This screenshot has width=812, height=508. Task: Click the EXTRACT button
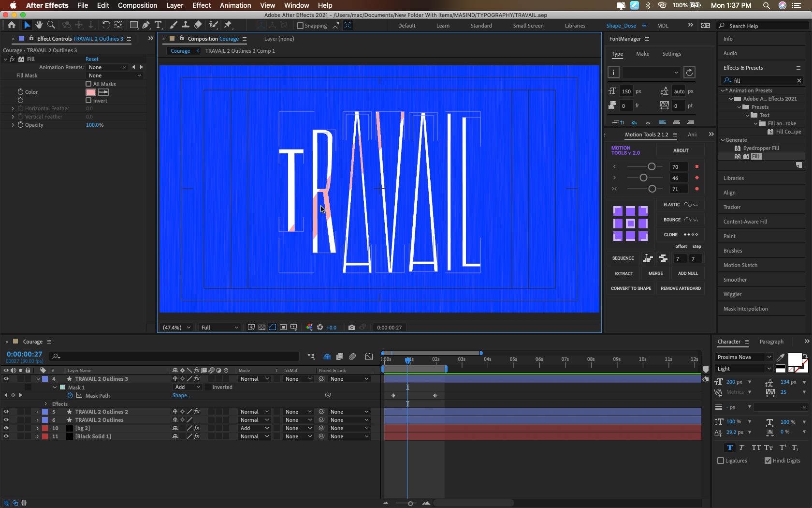[x=623, y=273]
